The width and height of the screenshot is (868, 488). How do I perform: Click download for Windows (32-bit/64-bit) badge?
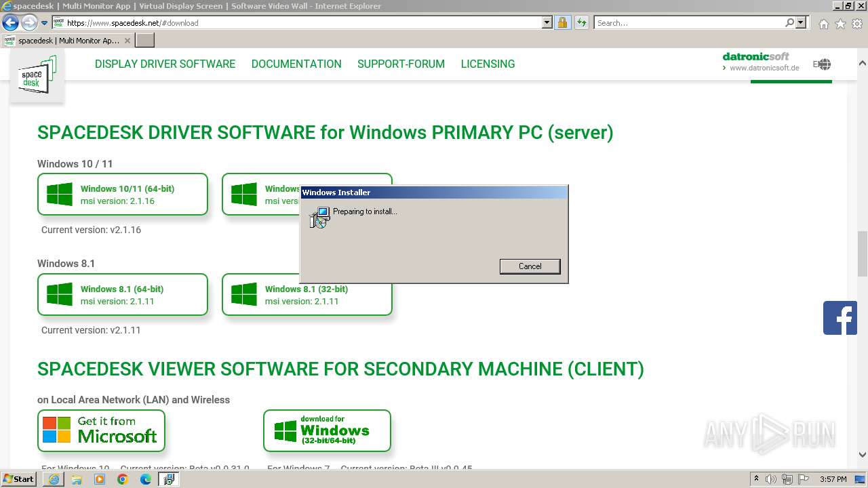pos(327,430)
